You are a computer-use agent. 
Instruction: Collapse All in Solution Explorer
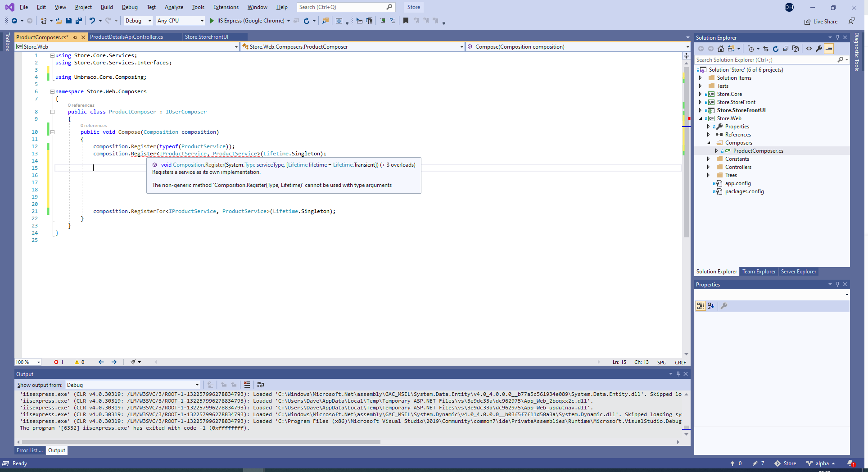pyautogui.click(x=786, y=49)
